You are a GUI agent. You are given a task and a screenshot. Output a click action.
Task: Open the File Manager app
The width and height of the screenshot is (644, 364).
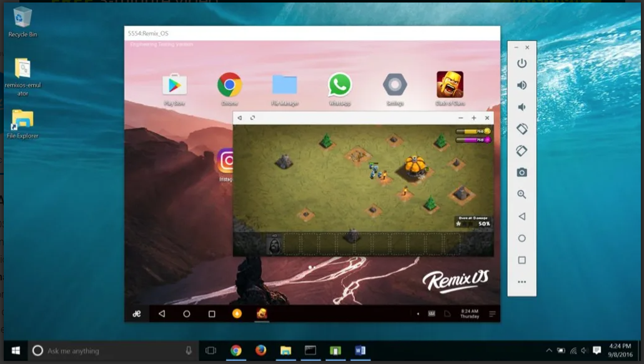click(x=285, y=86)
